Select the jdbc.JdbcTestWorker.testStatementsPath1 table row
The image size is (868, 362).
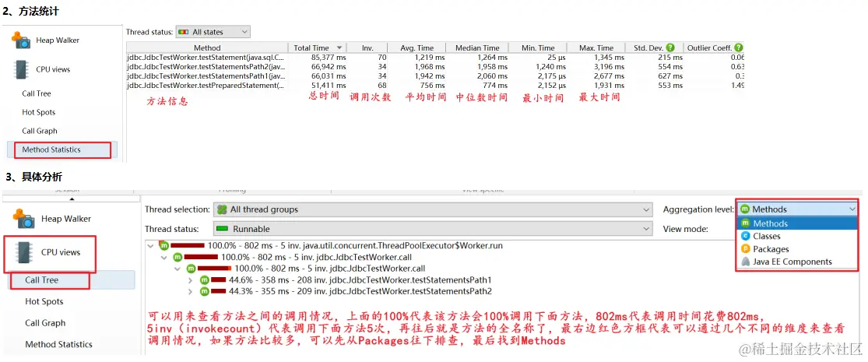click(435, 76)
